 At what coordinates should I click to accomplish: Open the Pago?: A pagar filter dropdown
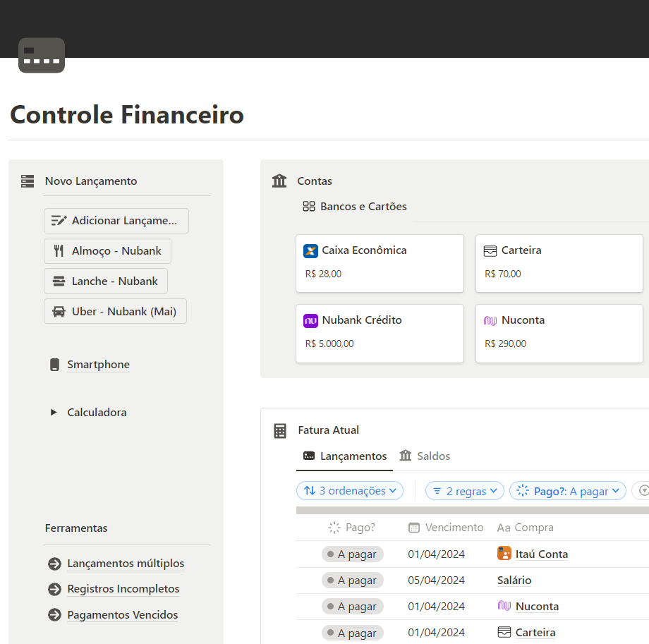coord(567,491)
